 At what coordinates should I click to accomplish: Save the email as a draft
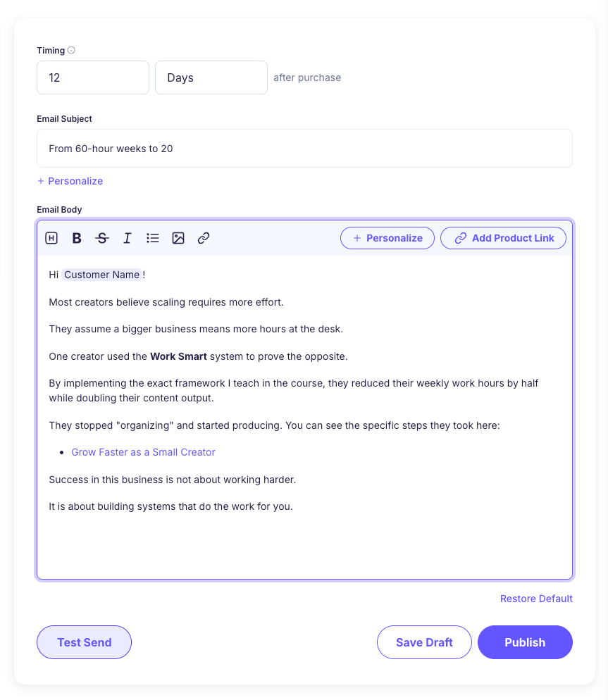[x=424, y=642]
